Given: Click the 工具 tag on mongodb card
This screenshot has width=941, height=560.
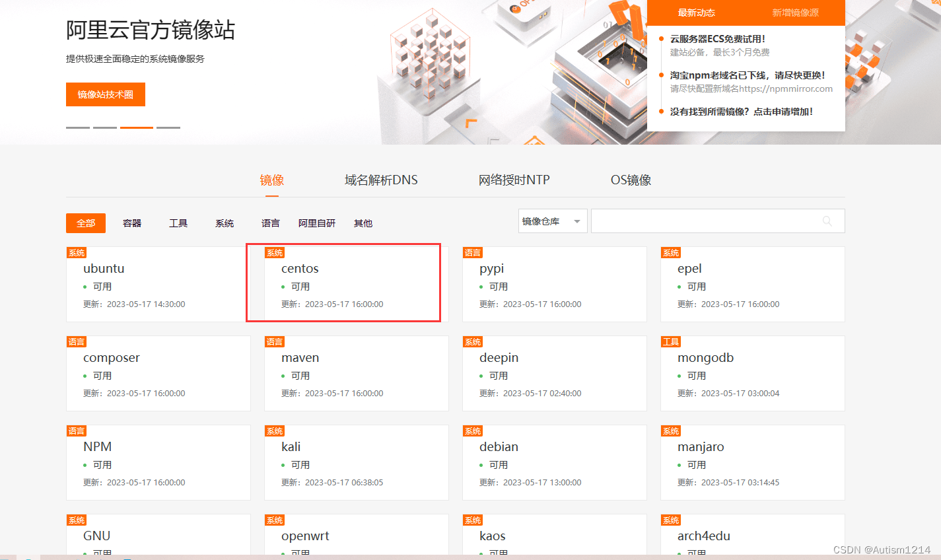Looking at the screenshot, I should (x=671, y=342).
